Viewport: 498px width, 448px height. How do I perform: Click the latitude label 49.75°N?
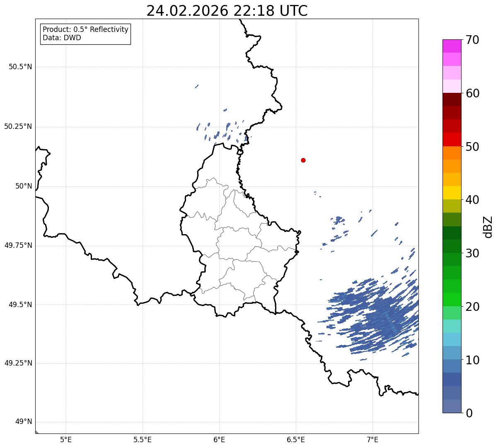[18, 245]
